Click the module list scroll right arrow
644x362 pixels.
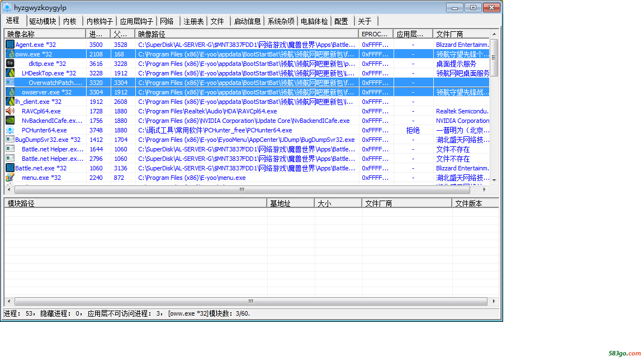point(494,301)
